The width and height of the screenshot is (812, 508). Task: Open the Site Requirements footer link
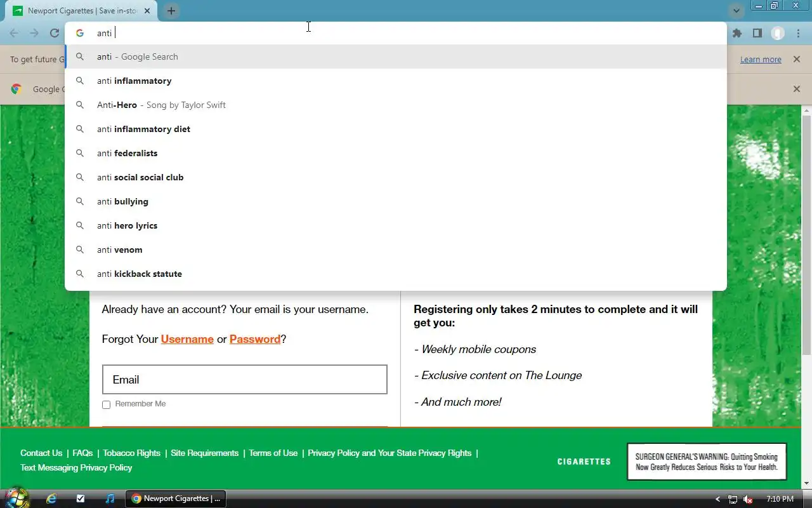point(205,453)
